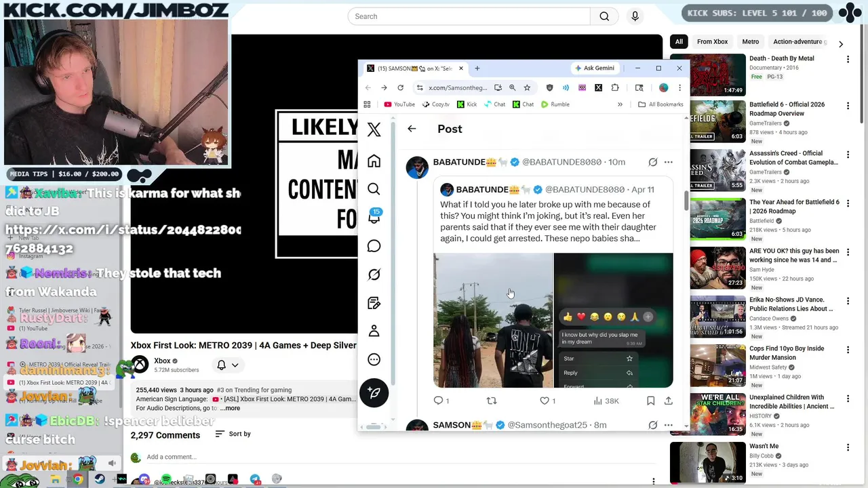Click Add a comment field
868x488 pixels.
coord(172,457)
